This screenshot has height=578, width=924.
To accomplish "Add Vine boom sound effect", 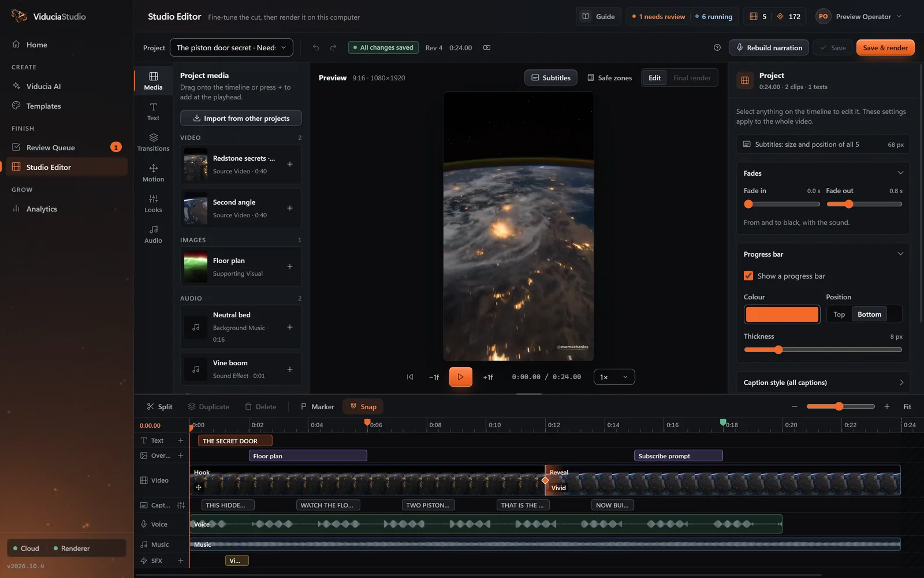I will coord(290,369).
